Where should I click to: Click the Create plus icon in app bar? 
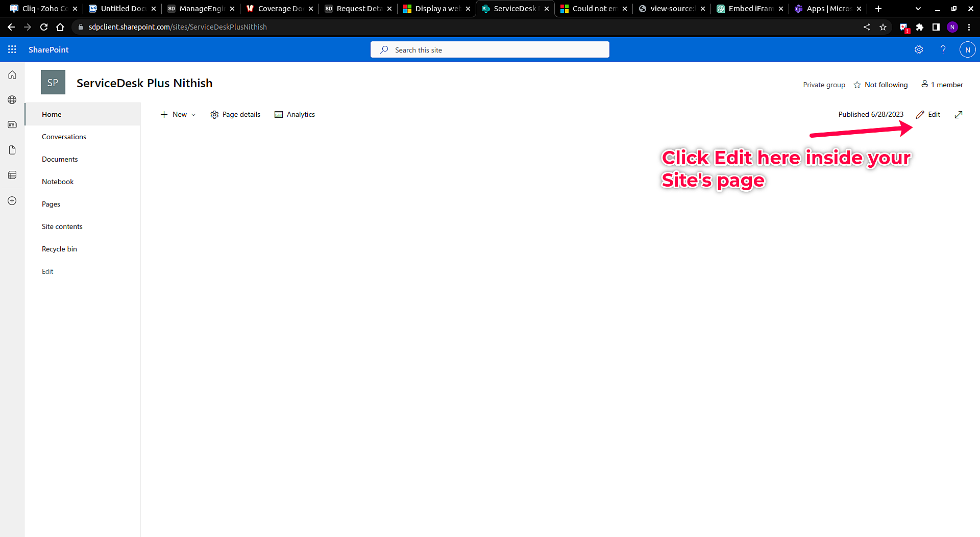pyautogui.click(x=12, y=201)
